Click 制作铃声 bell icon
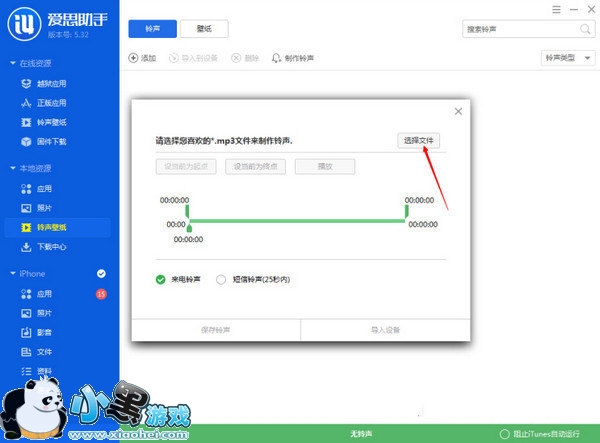 click(x=276, y=58)
